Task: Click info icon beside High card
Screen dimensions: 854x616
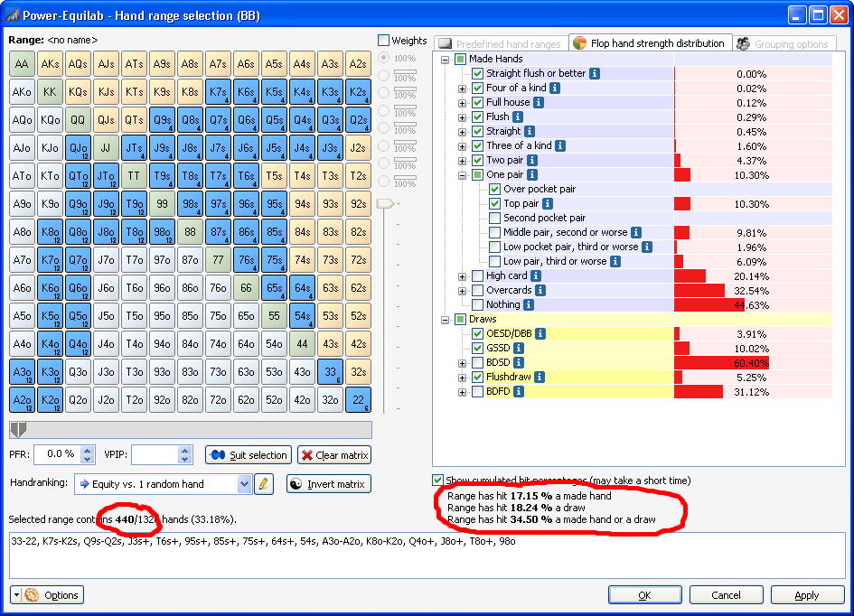Action: [x=536, y=275]
